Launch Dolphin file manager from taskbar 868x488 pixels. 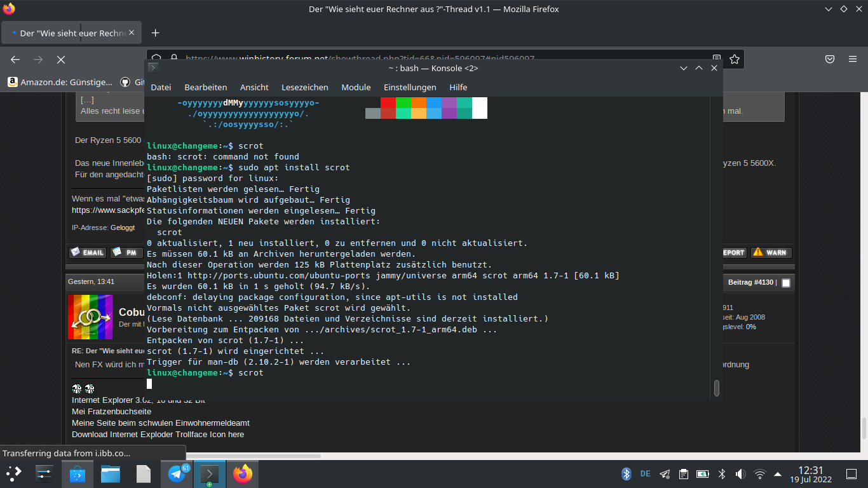click(x=111, y=474)
